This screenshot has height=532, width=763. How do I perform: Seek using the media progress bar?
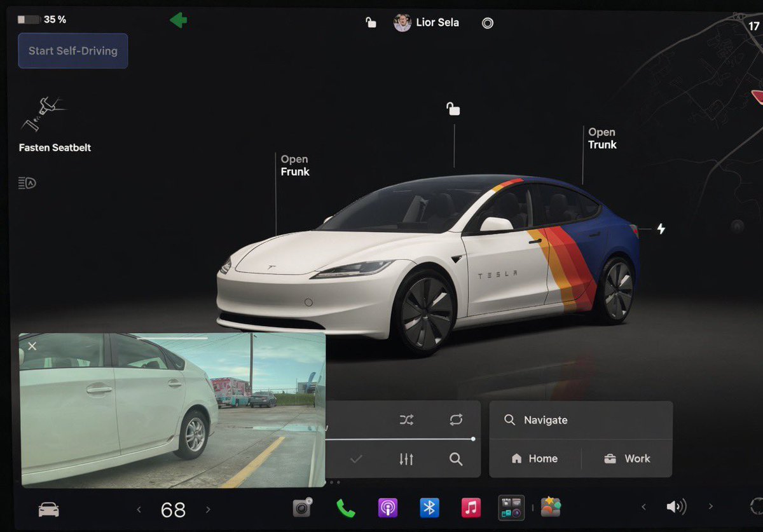tap(401, 439)
